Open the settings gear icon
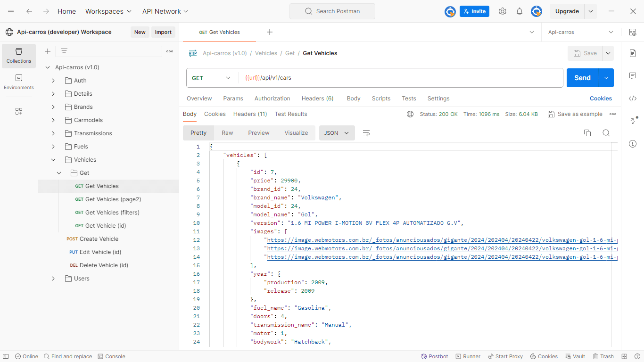The height and width of the screenshot is (362, 644). coord(503,11)
